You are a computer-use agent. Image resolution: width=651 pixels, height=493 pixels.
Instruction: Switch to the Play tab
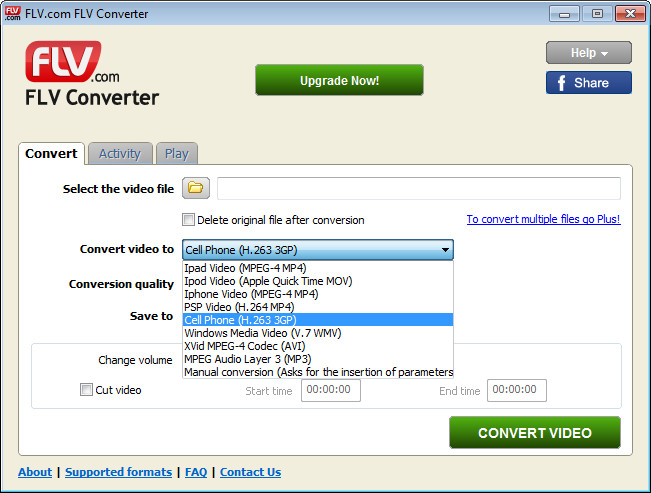click(x=177, y=154)
